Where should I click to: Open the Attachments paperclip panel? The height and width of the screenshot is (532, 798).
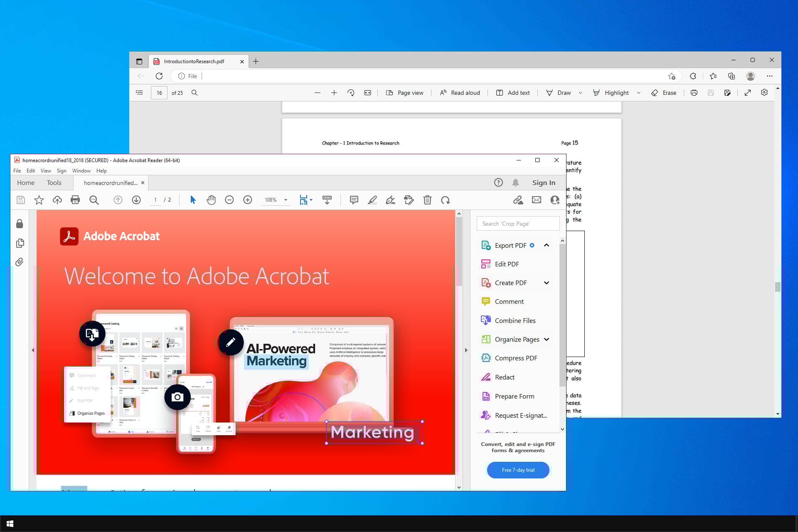pos(20,262)
